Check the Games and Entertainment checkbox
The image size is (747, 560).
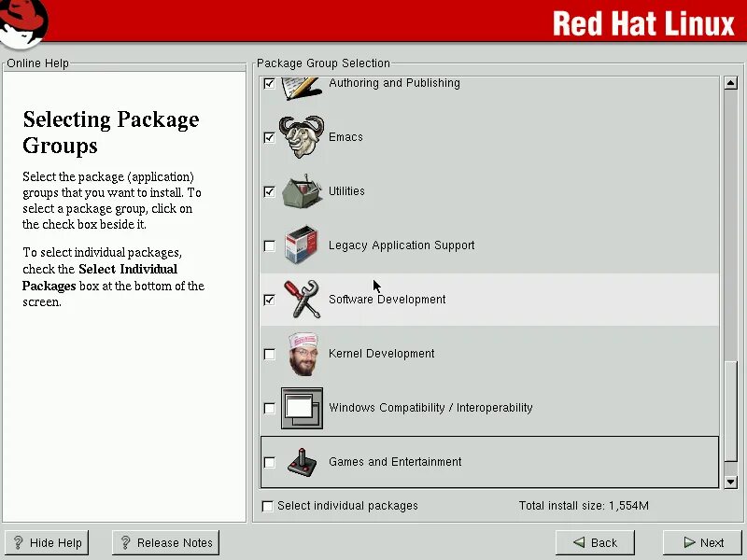[269, 462]
